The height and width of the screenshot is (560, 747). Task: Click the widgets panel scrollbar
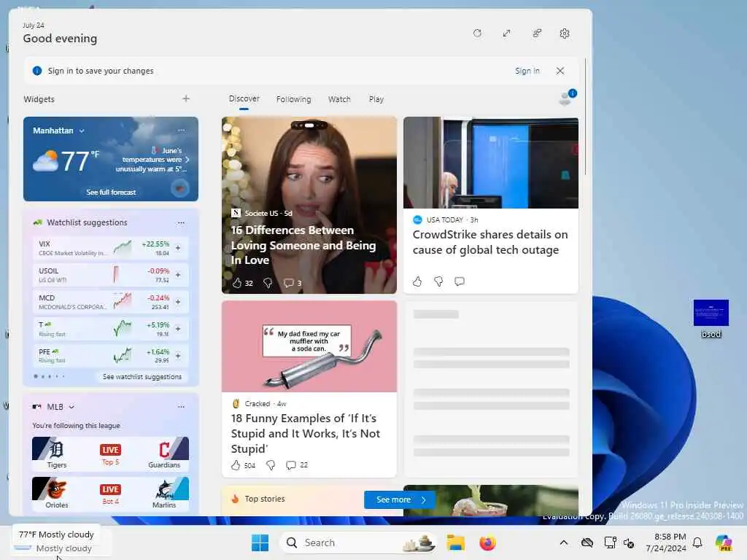[x=586, y=117]
